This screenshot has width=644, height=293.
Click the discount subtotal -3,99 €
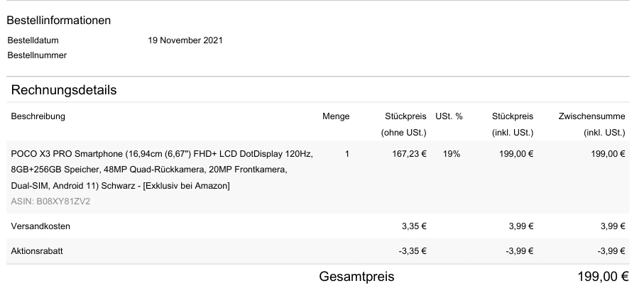pos(611,252)
